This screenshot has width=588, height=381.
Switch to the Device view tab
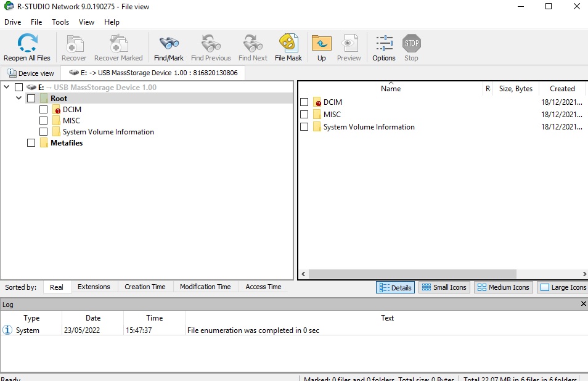click(31, 73)
